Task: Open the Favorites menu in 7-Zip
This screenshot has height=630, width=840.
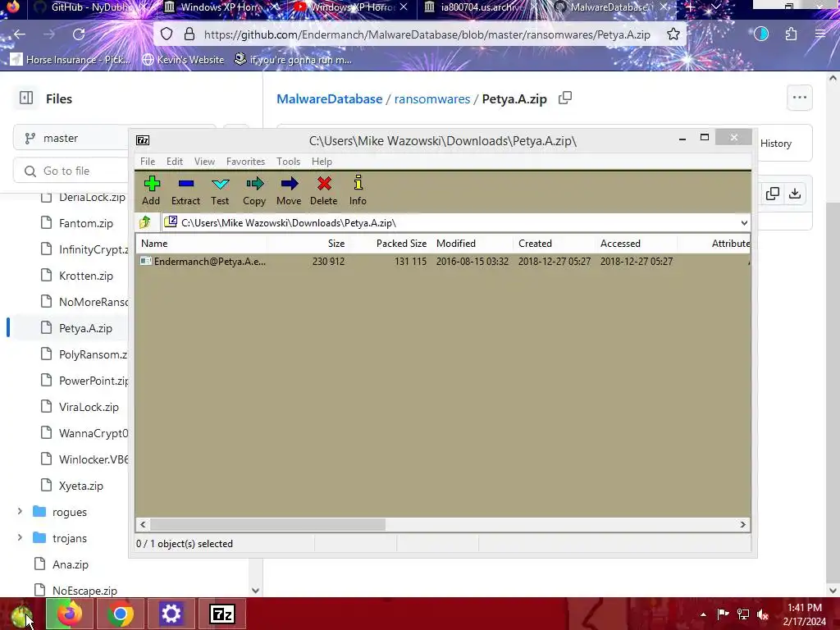Action: pyautogui.click(x=245, y=162)
